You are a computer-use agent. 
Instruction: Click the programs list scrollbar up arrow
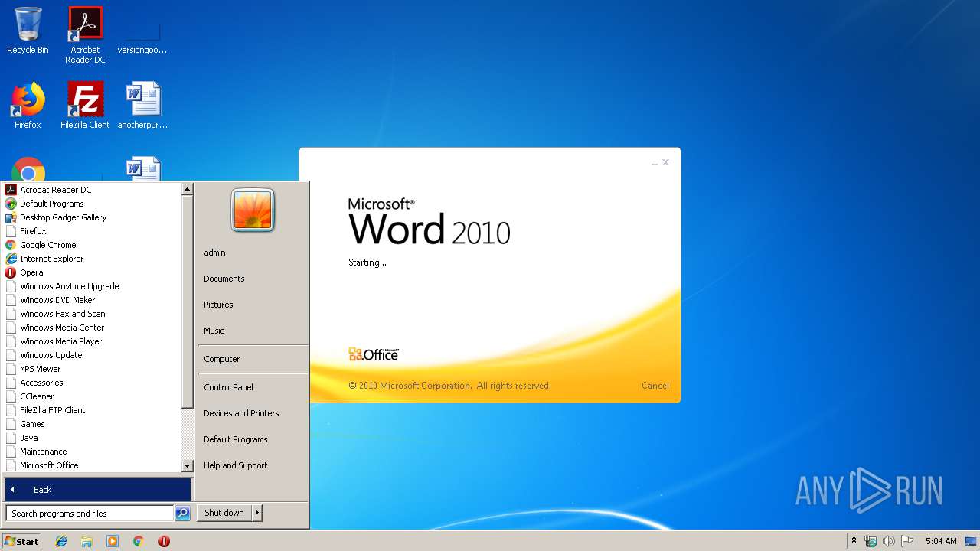click(187, 189)
